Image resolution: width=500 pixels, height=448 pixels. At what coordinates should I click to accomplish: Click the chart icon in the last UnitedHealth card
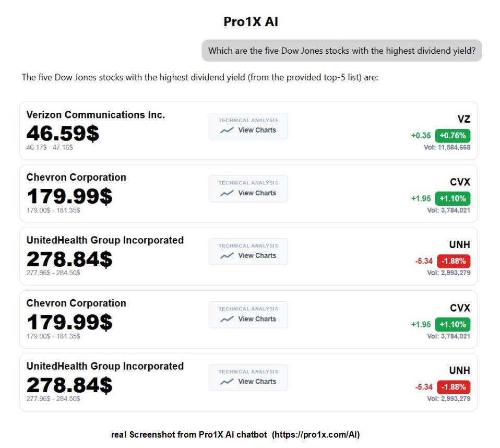tap(227, 382)
